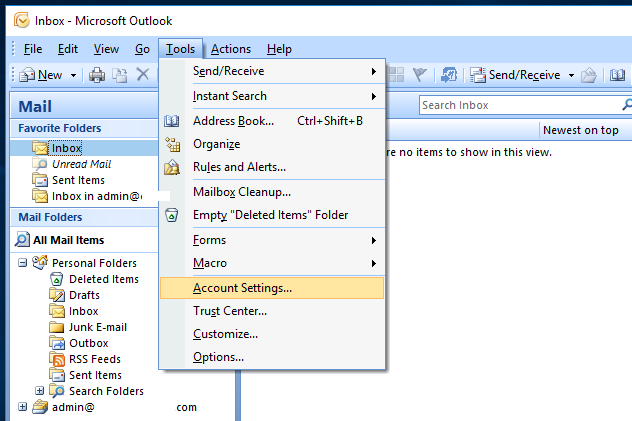Click the Junk E-mail folder icon
632x421 pixels.
(56, 327)
